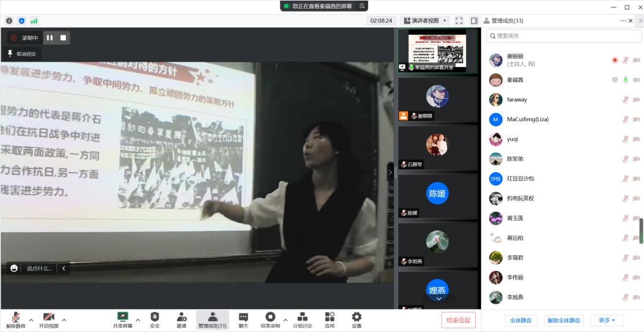Screen dimensions: 644x332
Task: Select 谢丽丽 video tile
Action: (438, 99)
